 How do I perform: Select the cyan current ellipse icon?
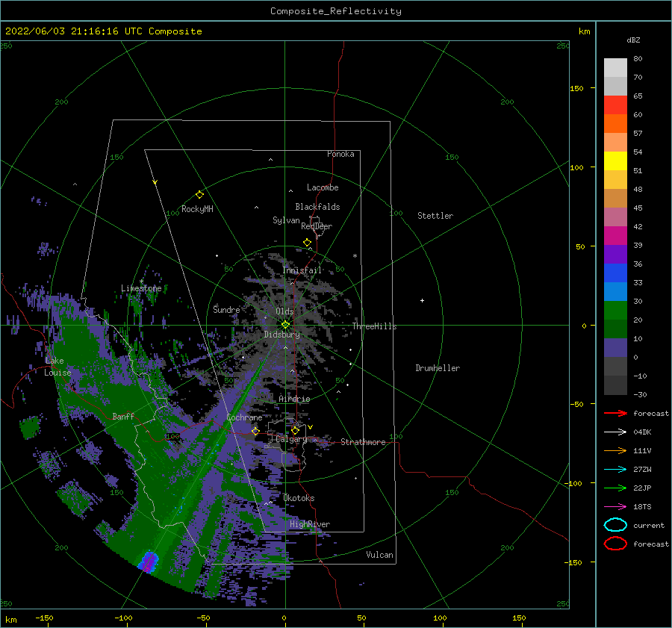(x=615, y=525)
